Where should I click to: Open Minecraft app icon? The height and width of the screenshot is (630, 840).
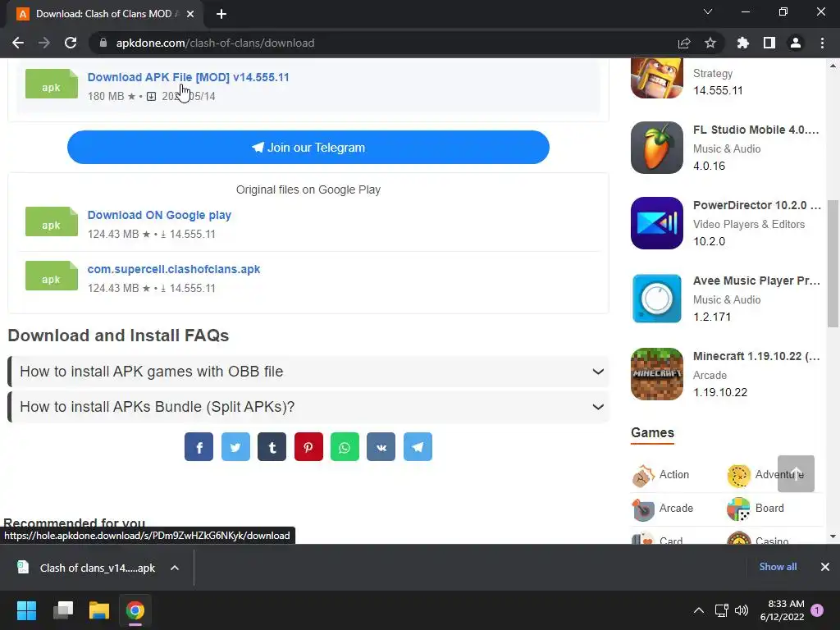pyautogui.click(x=657, y=374)
